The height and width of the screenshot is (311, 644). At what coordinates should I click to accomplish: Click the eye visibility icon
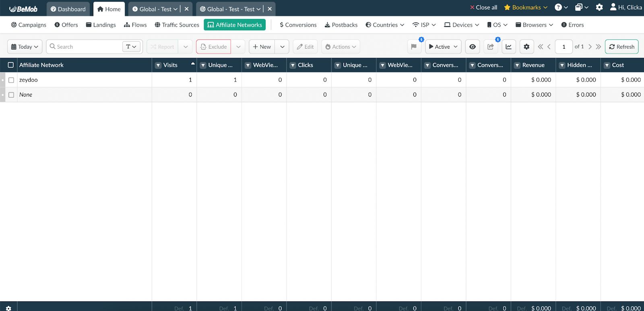pyautogui.click(x=473, y=47)
